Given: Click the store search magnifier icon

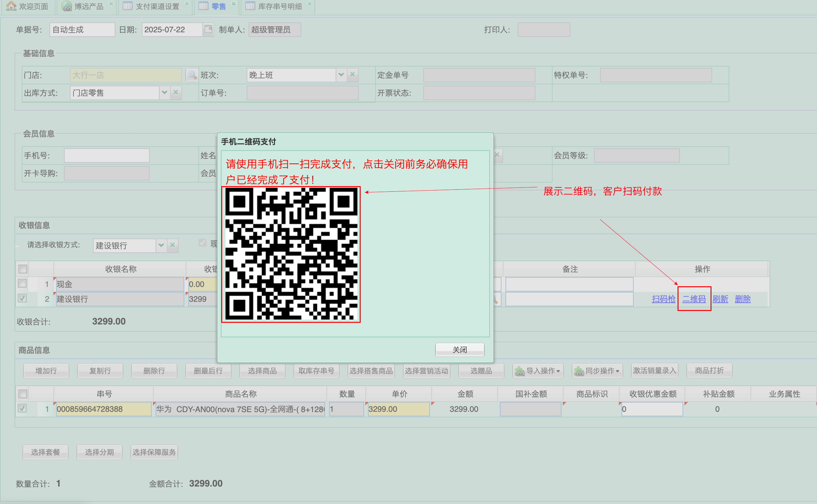Looking at the screenshot, I should pyautogui.click(x=192, y=75).
